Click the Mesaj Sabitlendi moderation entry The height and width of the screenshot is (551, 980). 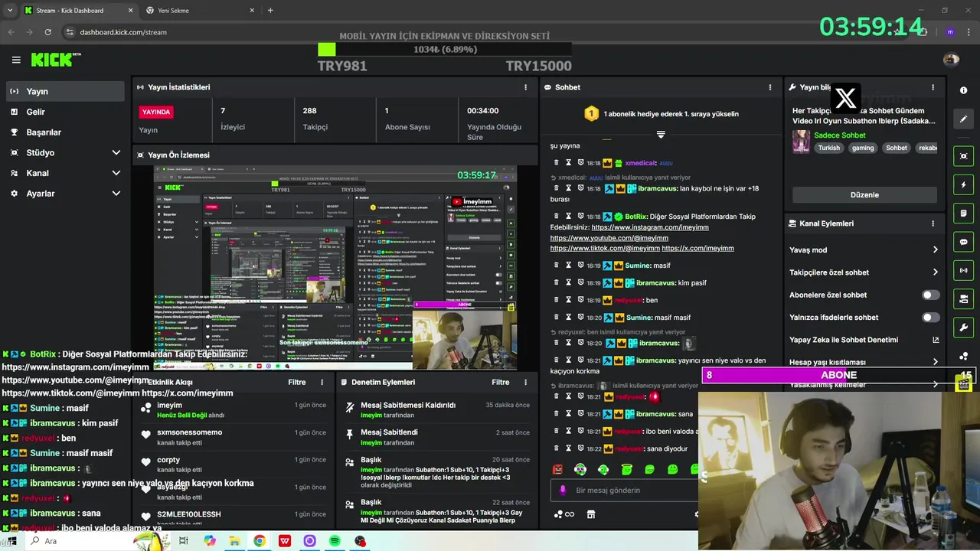[x=437, y=437]
